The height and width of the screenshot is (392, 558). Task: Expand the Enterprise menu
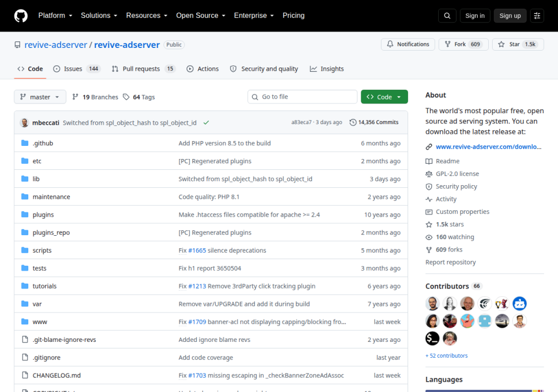coord(254,16)
